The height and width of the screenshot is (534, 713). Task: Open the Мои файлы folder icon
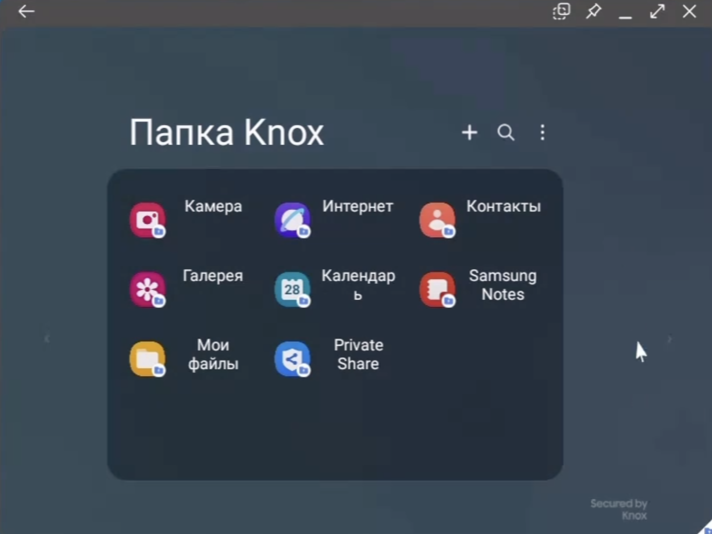pyautogui.click(x=147, y=359)
